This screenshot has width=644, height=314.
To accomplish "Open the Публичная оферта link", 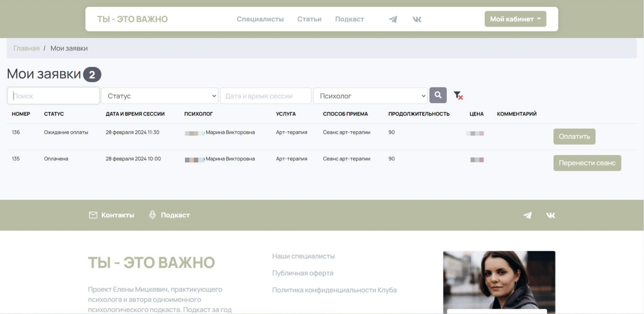I will click(x=303, y=273).
